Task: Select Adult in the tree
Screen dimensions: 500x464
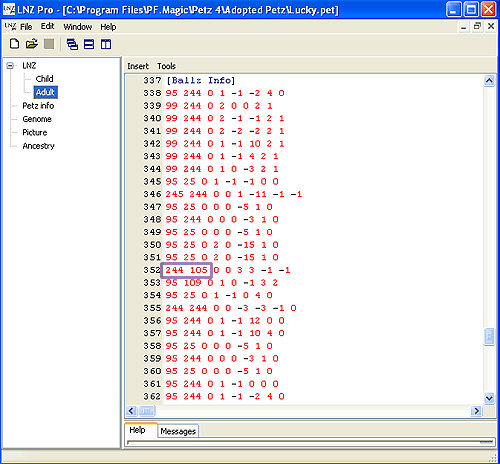Action: tap(45, 92)
